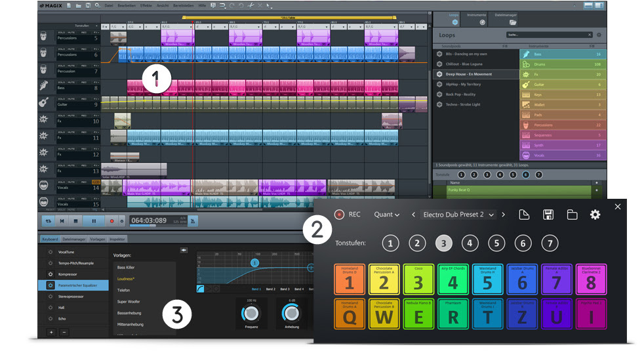Toggle the VocalTune effect power button
The width and height of the screenshot is (644, 351).
click(x=50, y=252)
